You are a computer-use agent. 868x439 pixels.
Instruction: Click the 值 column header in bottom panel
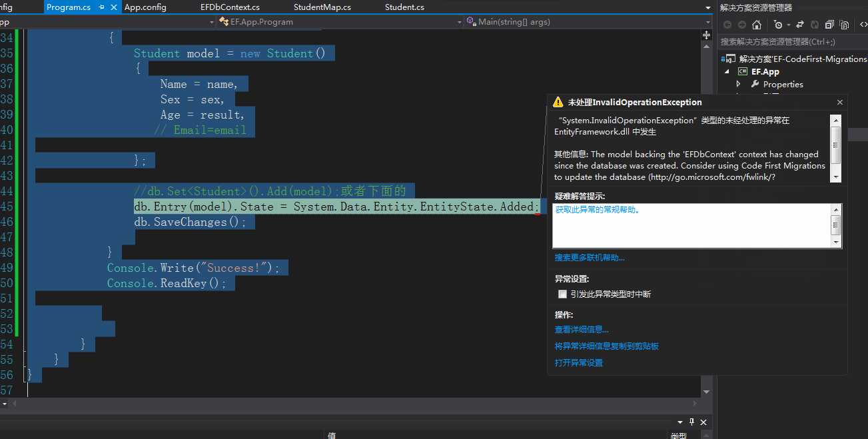pos(332,436)
